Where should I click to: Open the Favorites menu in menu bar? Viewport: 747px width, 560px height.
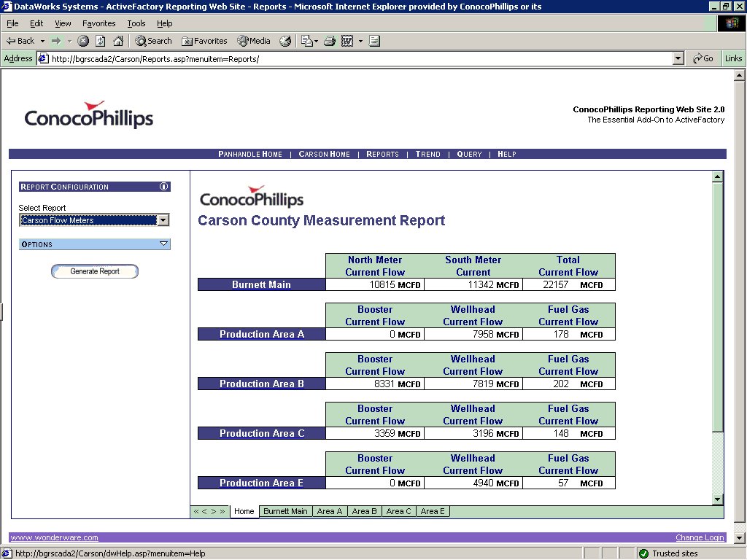(x=98, y=23)
